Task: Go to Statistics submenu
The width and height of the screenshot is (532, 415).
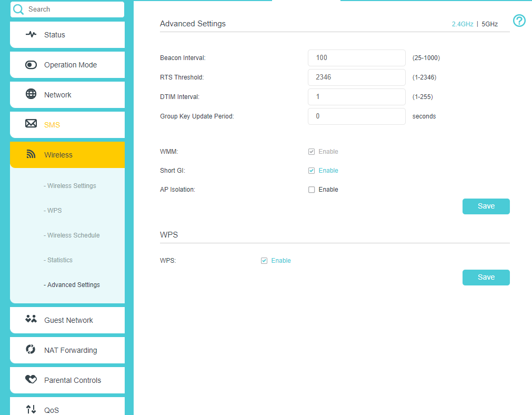Action: tap(58, 260)
